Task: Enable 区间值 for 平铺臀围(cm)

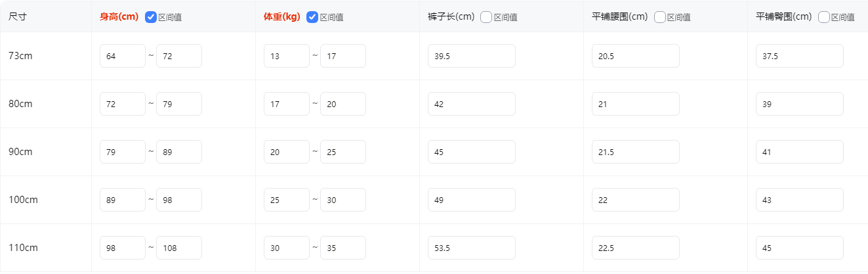Action: [x=824, y=18]
